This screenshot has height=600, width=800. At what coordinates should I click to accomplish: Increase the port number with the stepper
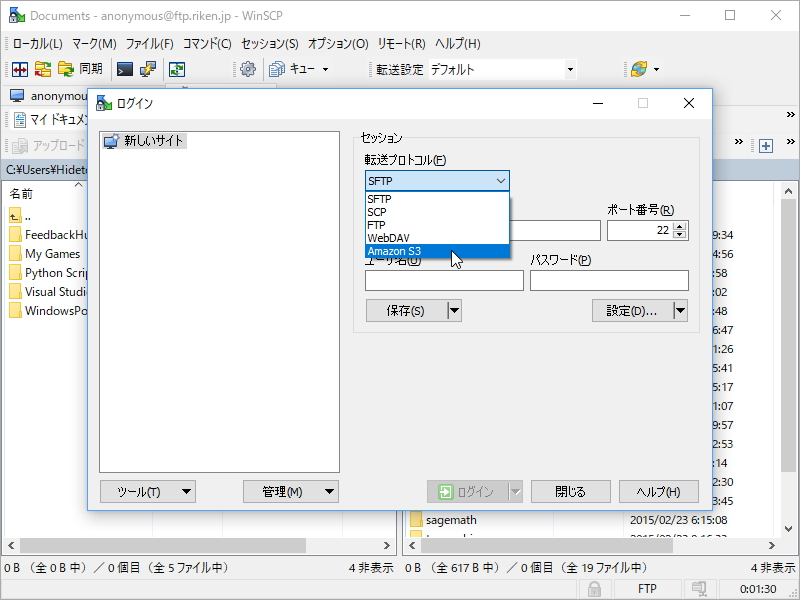click(677, 226)
